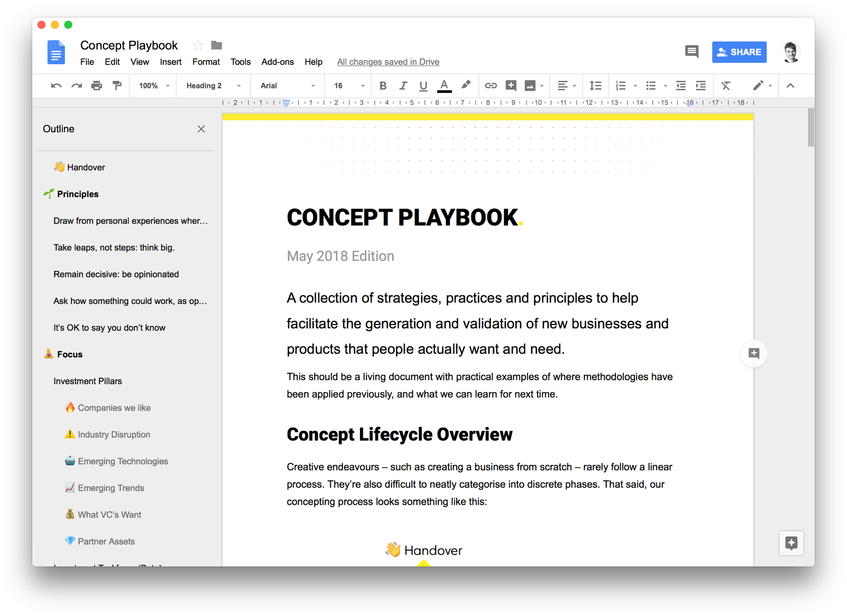847x616 pixels.
Task: Open the bulleted list options arrow
Action: tap(665, 86)
